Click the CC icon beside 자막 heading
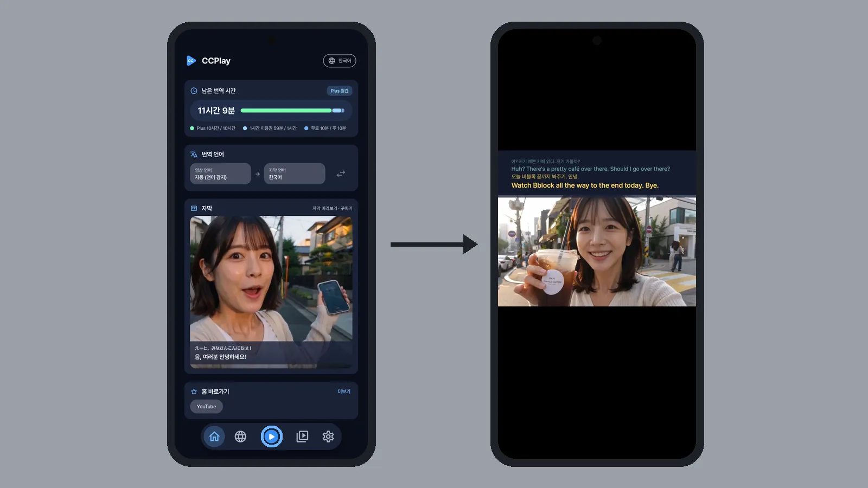 tap(194, 208)
